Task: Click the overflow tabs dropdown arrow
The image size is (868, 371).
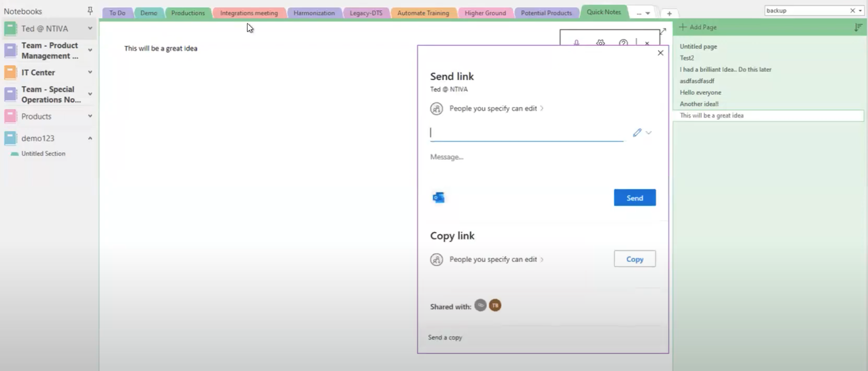Action: click(x=648, y=13)
